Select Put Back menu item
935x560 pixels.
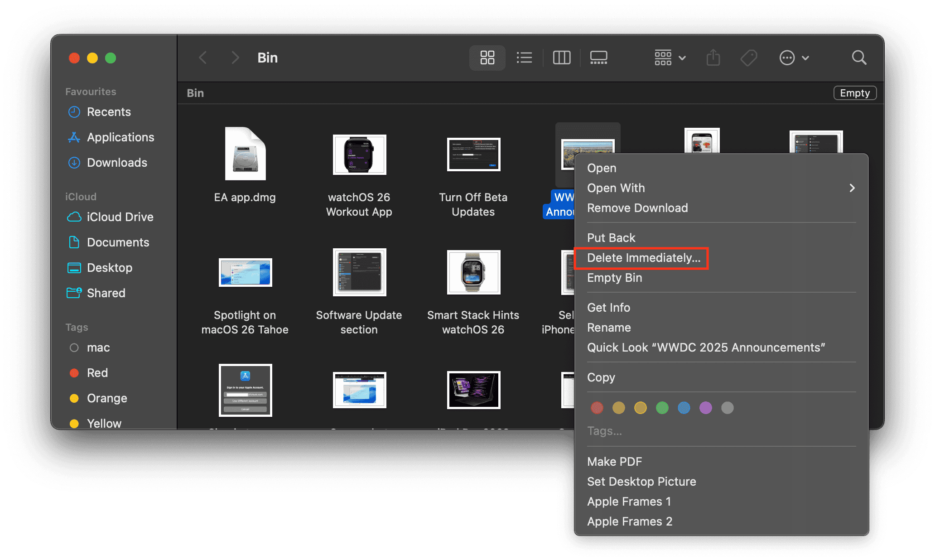[611, 238]
